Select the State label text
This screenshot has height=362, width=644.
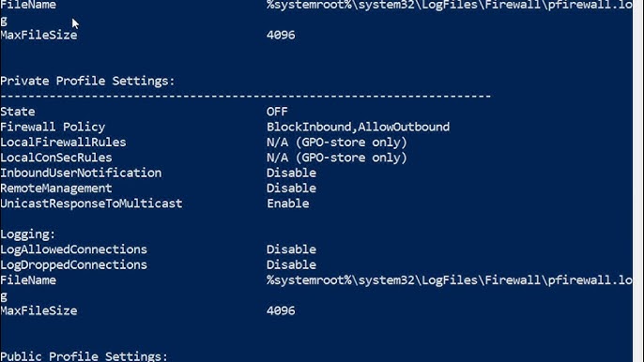click(x=18, y=112)
